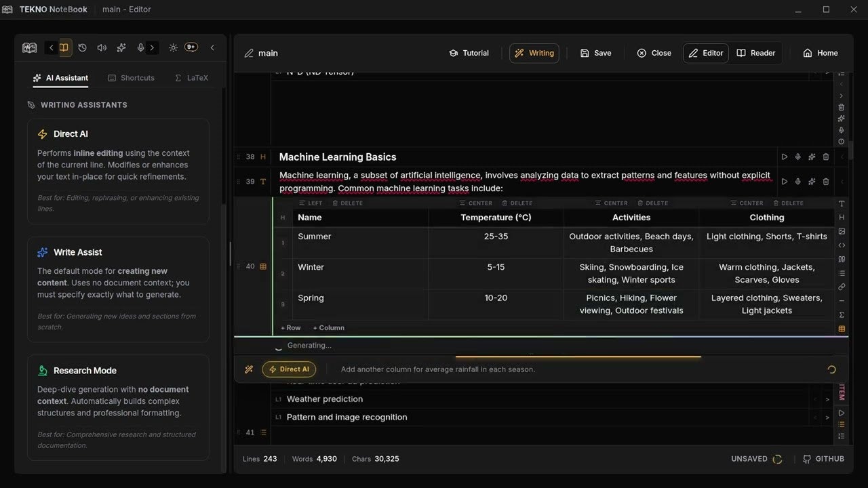The image size is (868, 488).
Task: Click the orange generation progress bar
Action: [578, 357]
